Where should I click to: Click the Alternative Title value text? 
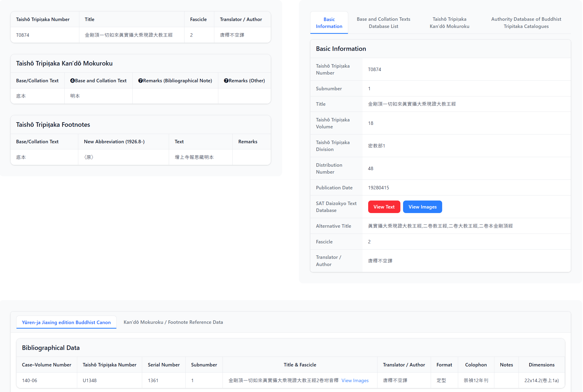[x=440, y=226]
